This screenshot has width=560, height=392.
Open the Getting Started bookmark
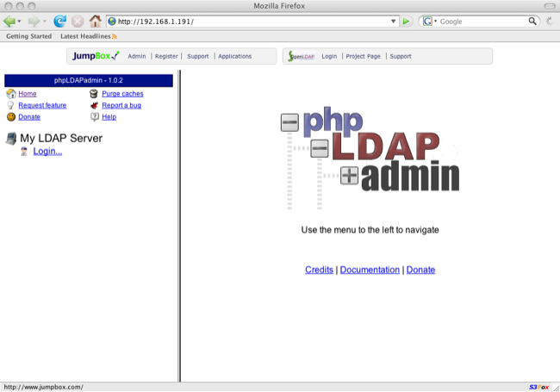pyautogui.click(x=29, y=36)
